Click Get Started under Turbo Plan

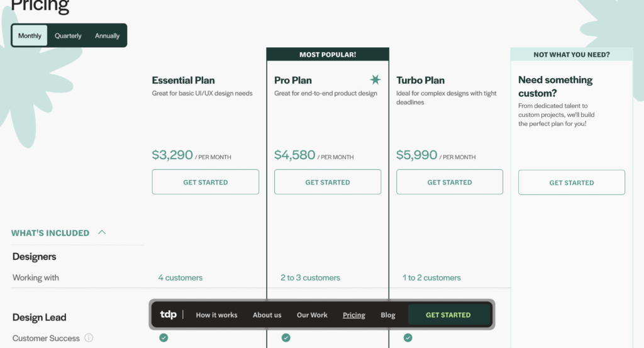pos(450,182)
